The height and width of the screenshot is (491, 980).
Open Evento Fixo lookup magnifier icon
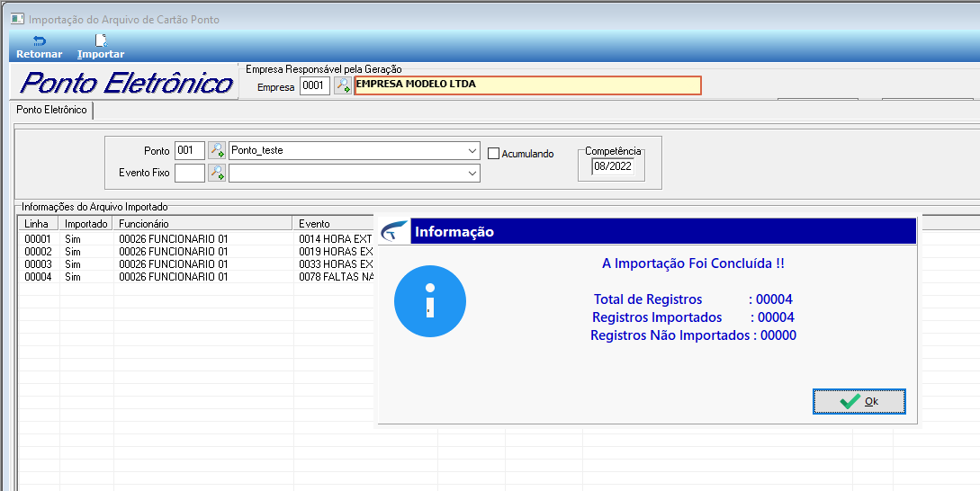point(217,173)
